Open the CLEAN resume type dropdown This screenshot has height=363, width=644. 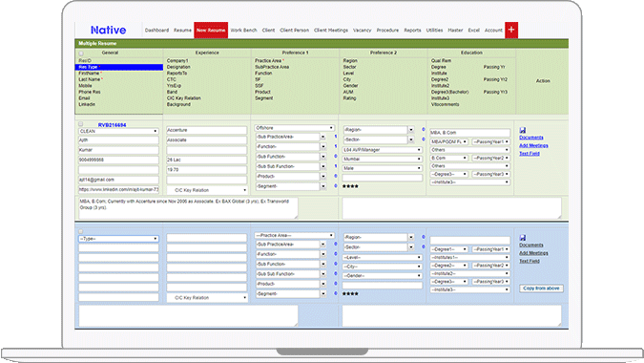(118, 131)
